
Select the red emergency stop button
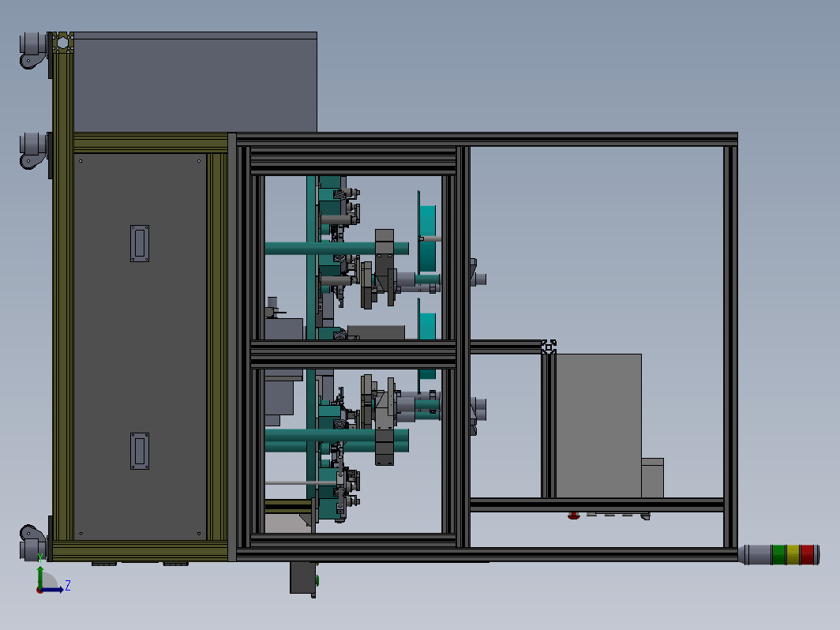tap(574, 516)
